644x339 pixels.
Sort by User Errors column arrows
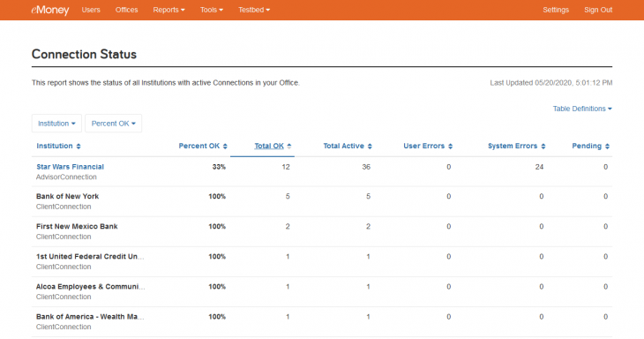451,147
